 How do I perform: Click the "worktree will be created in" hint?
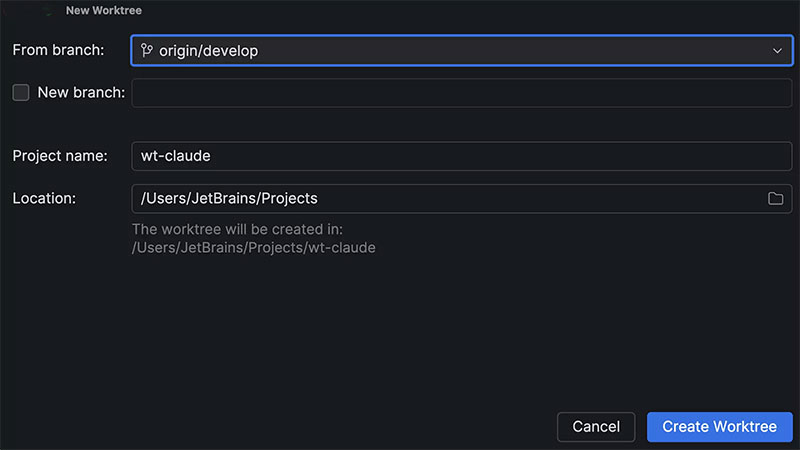[x=237, y=229]
